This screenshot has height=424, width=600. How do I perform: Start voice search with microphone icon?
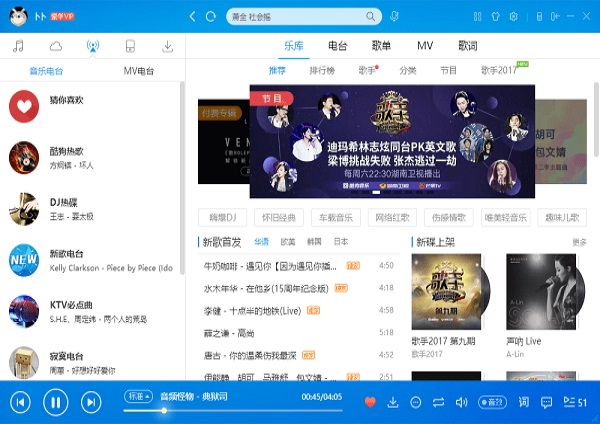[x=394, y=16]
